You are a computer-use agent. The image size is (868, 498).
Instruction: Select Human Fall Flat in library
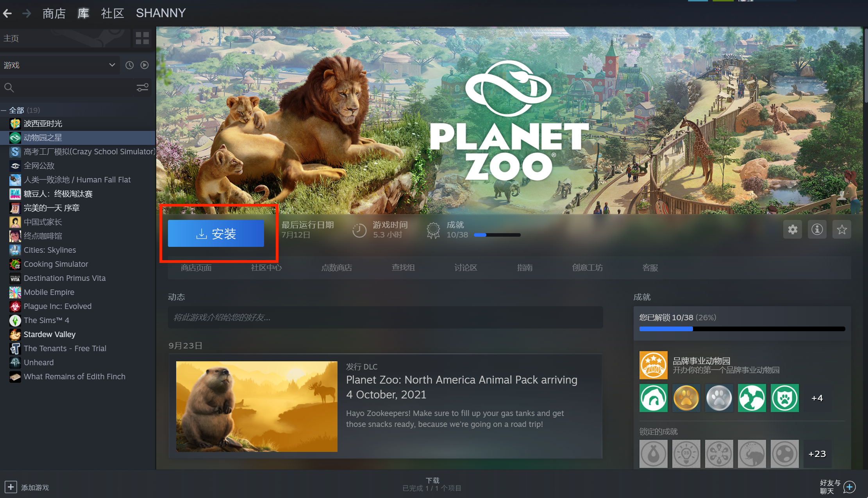78,180
